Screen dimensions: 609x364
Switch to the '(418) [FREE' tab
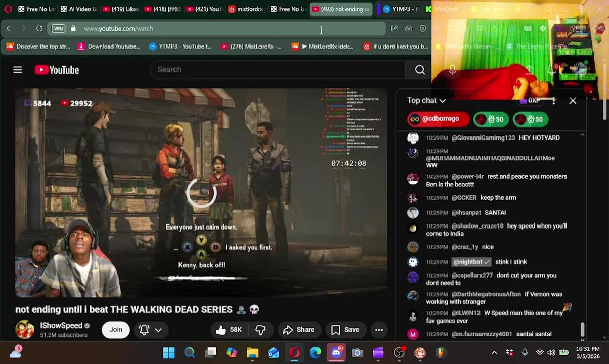[161, 9]
